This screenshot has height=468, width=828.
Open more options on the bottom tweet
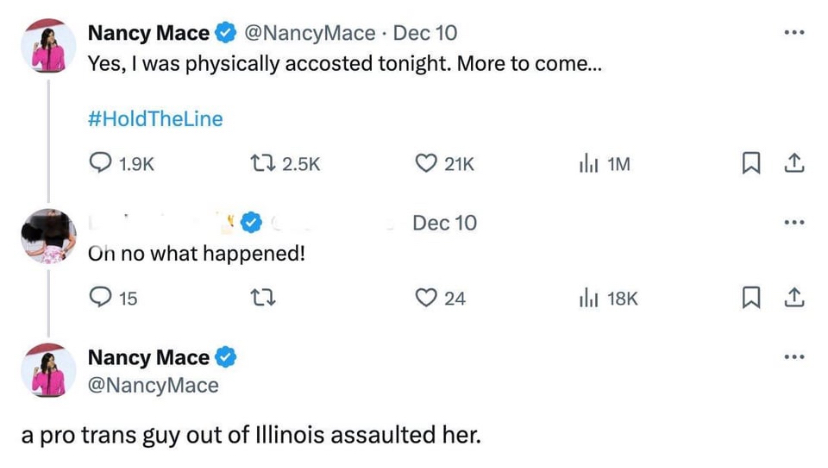click(794, 357)
